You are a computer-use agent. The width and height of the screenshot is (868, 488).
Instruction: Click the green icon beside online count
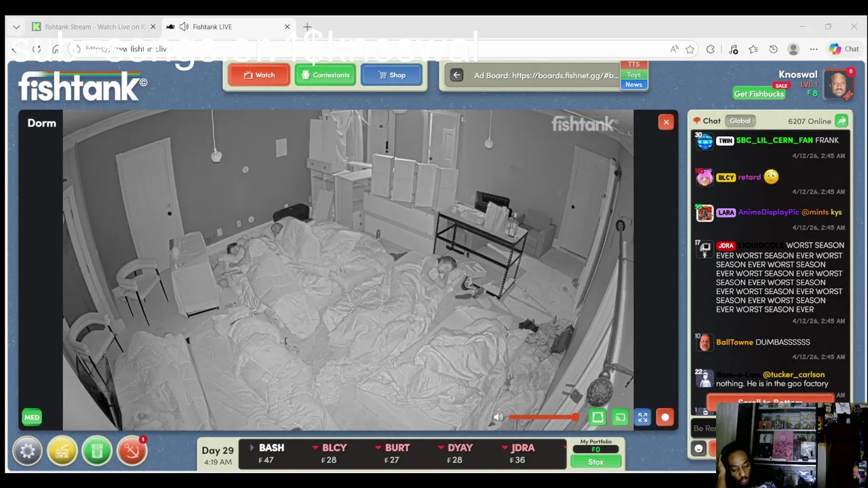[842, 121]
